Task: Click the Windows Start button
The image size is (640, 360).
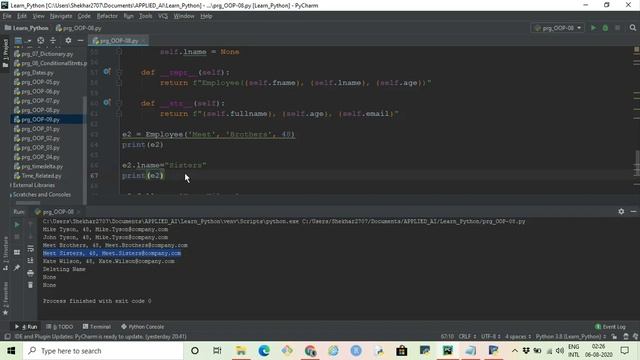Action: click(x=11, y=351)
